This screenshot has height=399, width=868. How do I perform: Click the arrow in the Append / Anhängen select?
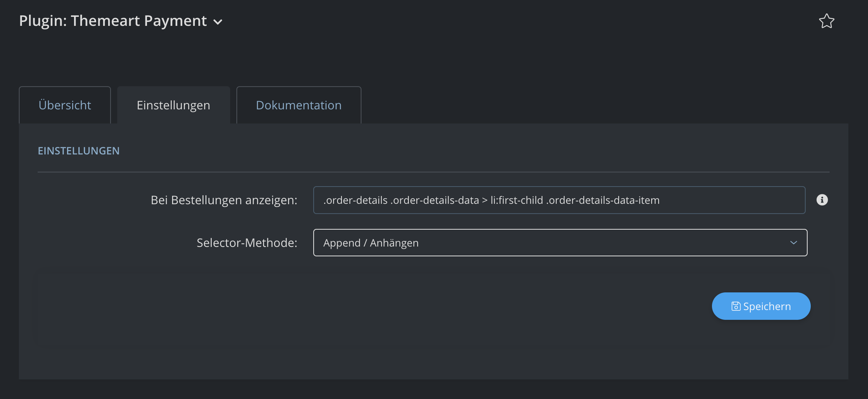click(794, 243)
